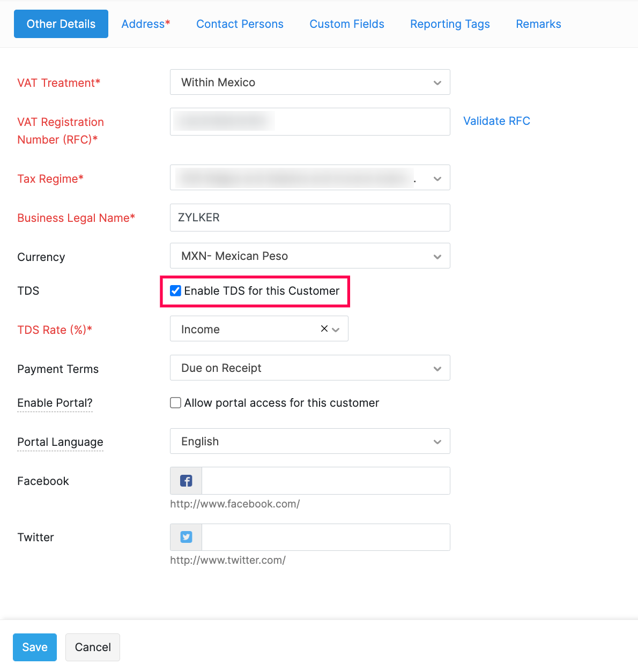Toggle the Enable TDS checkbox off

175,290
